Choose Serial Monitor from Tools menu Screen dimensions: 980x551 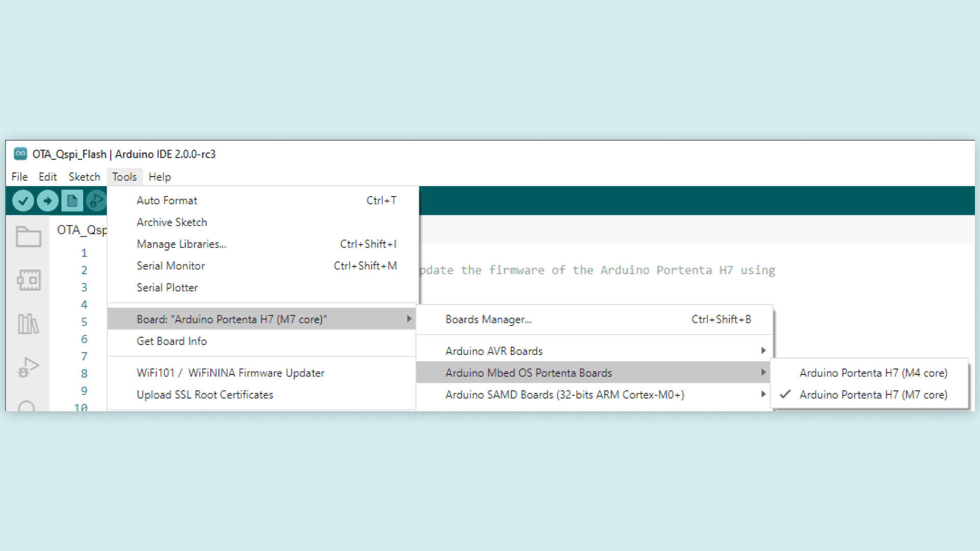(171, 266)
